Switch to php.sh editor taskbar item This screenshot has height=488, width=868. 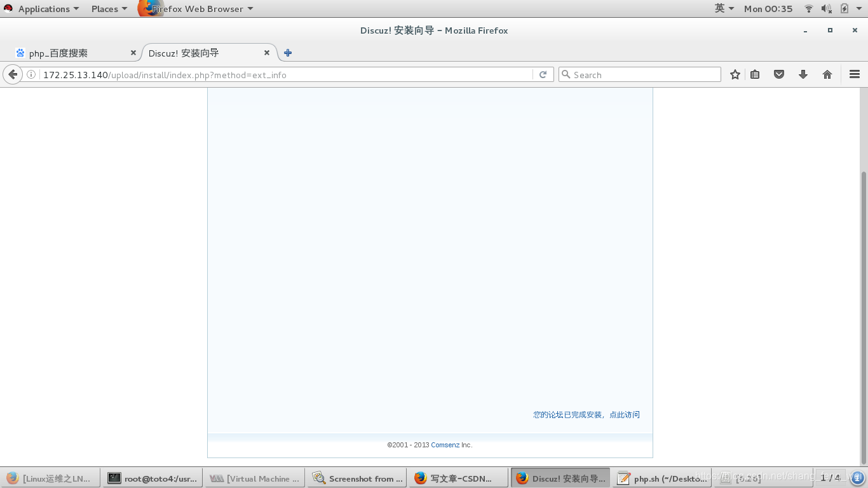663,478
